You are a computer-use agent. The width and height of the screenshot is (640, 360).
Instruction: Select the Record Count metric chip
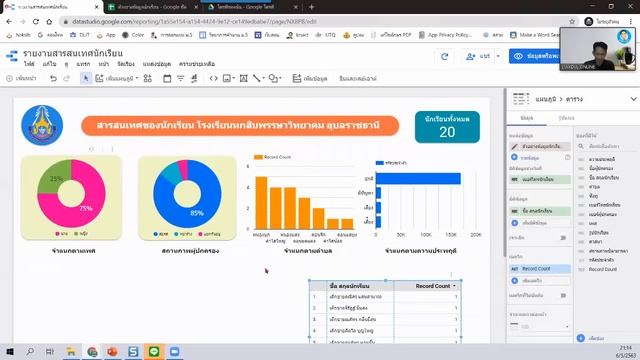[540, 269]
